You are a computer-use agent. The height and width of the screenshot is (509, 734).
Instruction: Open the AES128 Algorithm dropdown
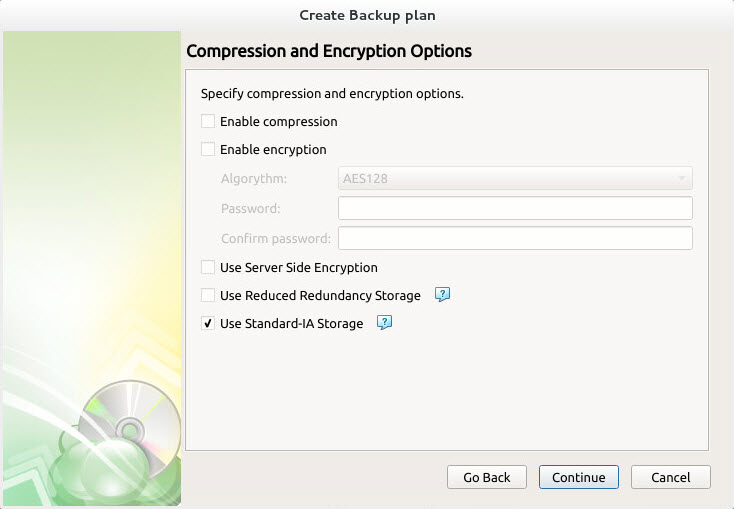pos(515,179)
